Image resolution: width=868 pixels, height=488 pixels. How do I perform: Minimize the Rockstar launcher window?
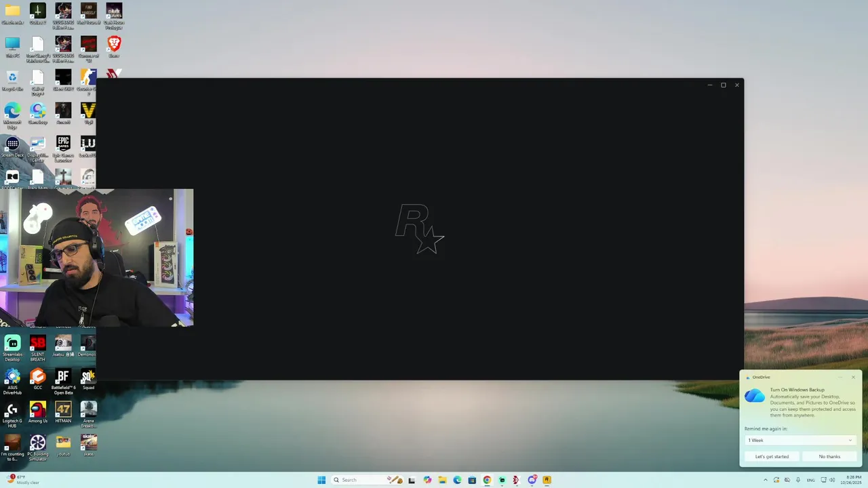709,85
